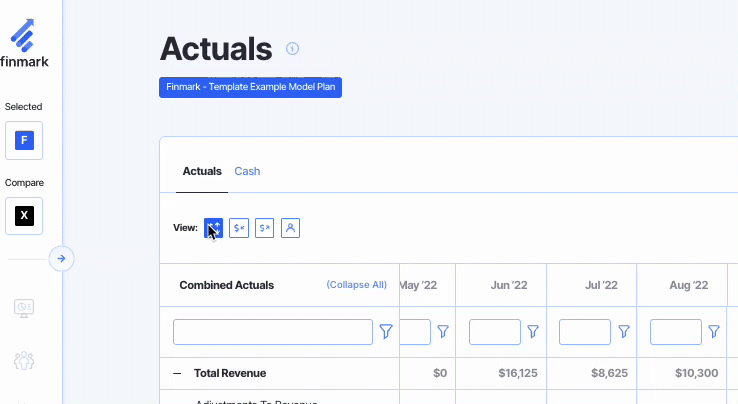Image resolution: width=738 pixels, height=404 pixels.
Task: Collapse the Total Revenue row
Action: click(177, 373)
